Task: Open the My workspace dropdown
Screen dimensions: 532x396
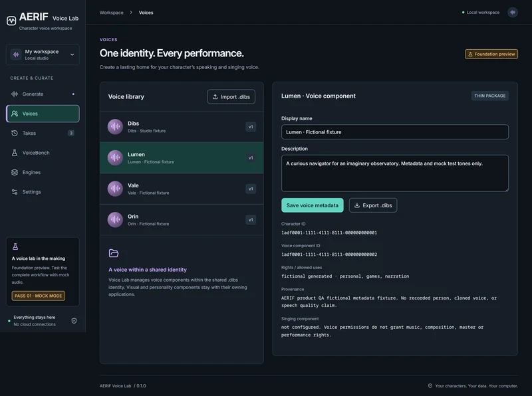Action: 43,54
